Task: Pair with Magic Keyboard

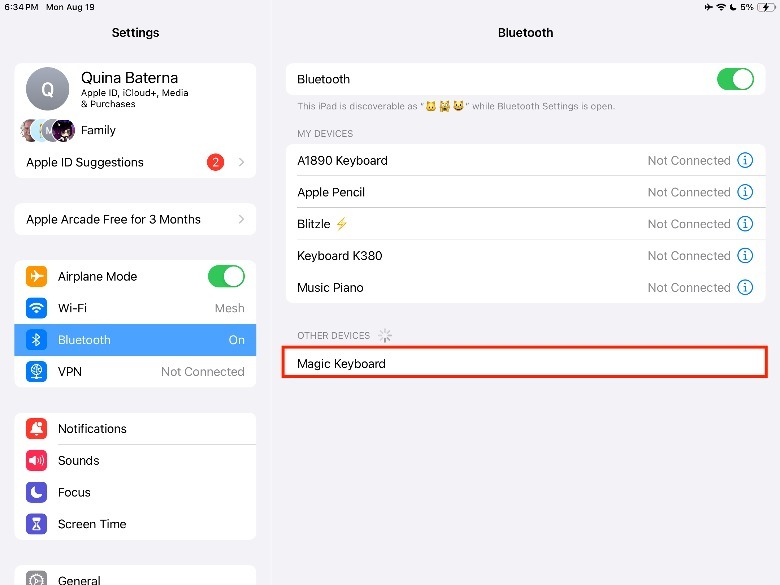Action: coord(525,363)
